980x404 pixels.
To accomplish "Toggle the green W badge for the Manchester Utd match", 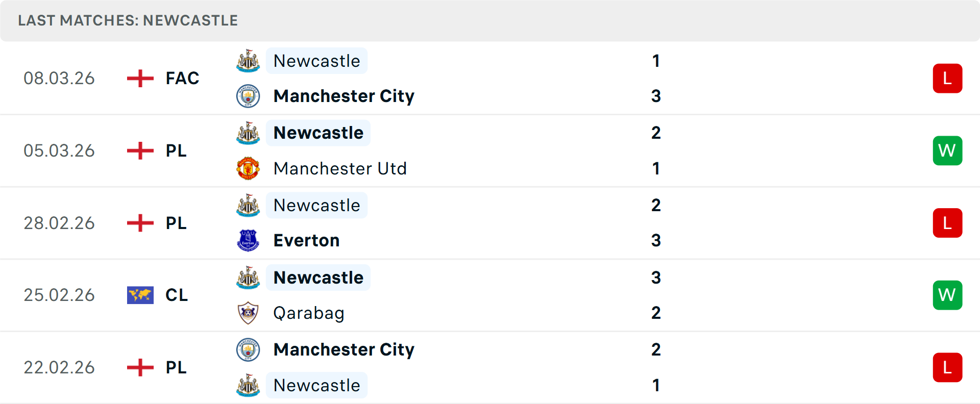I will pyautogui.click(x=947, y=150).
